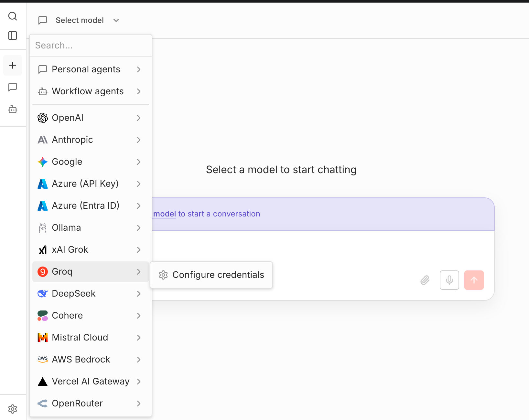Click the AWS Bedrock logo icon

click(43, 359)
